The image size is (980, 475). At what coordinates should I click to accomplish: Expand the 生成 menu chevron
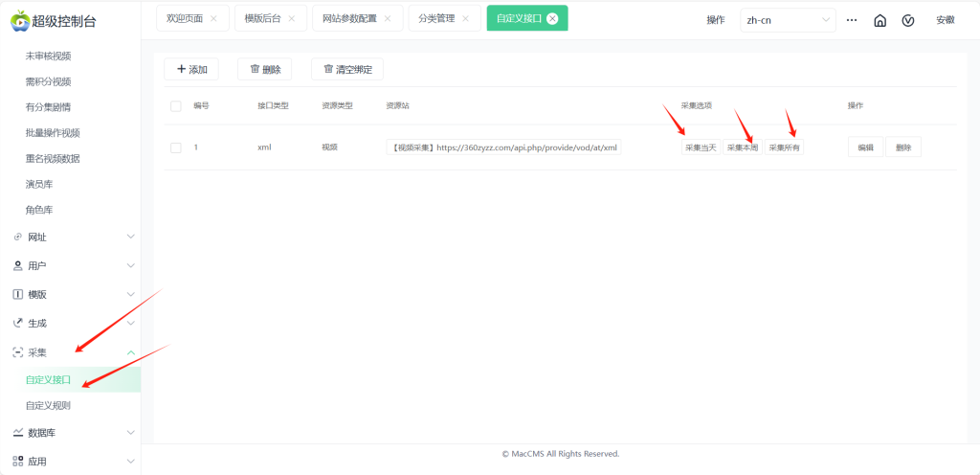click(130, 323)
